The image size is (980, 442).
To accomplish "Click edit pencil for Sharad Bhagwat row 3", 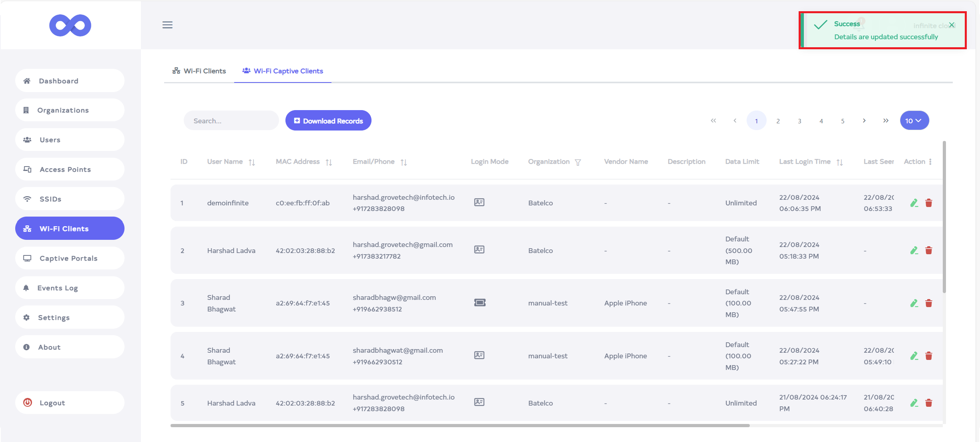I will click(x=914, y=303).
